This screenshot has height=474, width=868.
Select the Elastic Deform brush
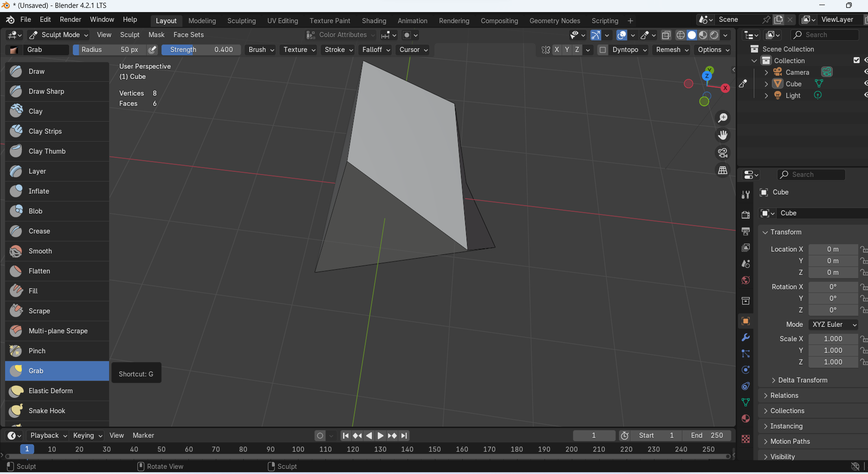57,391
